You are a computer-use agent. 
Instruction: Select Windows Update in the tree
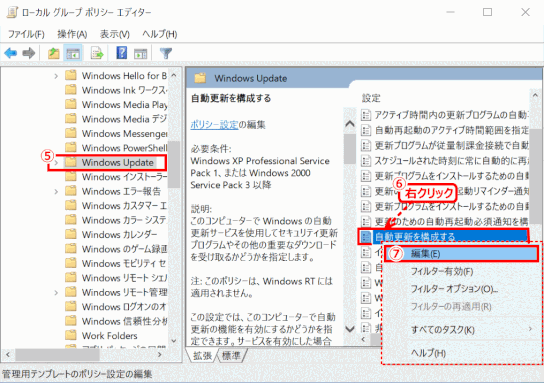(x=118, y=162)
